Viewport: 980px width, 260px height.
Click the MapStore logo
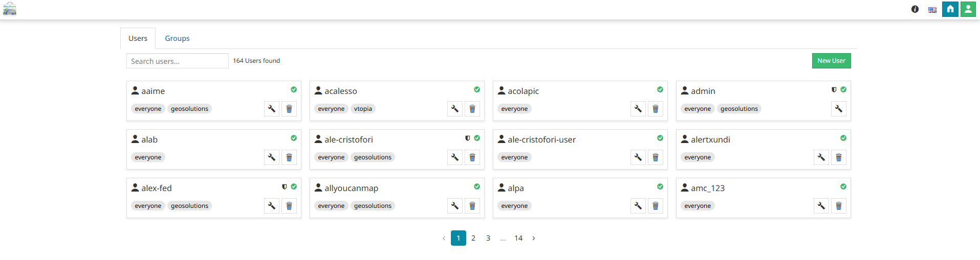[10, 9]
